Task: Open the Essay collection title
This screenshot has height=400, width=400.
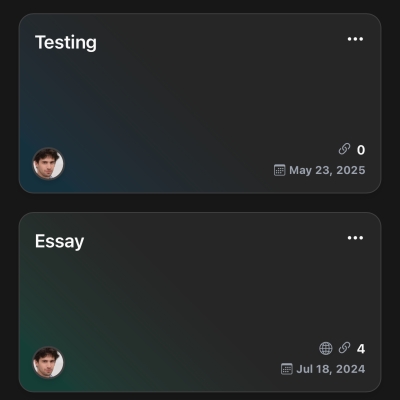Action: tap(59, 242)
